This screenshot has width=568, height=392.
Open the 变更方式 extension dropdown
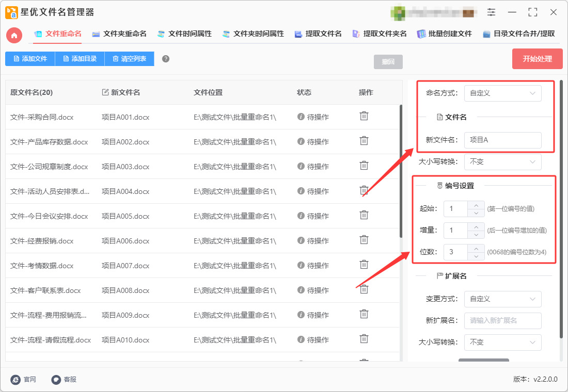[502, 299]
